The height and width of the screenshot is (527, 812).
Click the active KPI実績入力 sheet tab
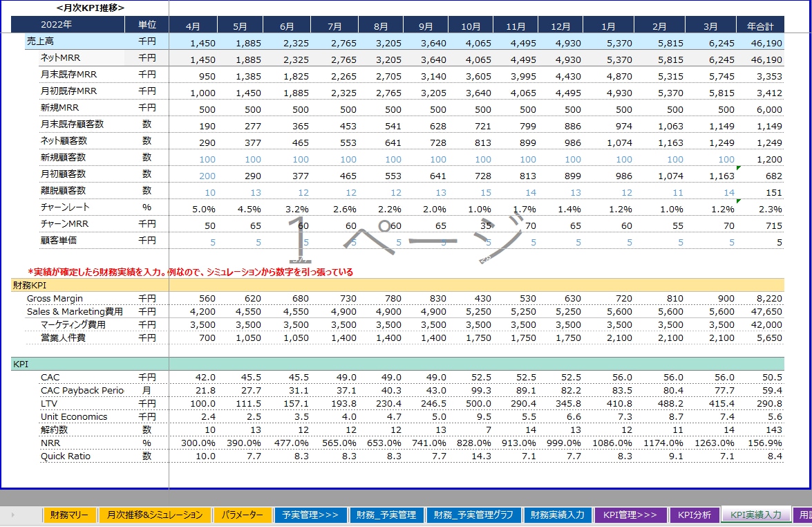755,515
